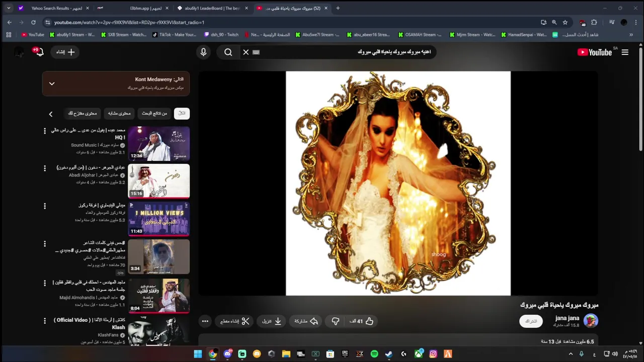
Task: Open the notifications bell
Action: [x=39, y=52]
